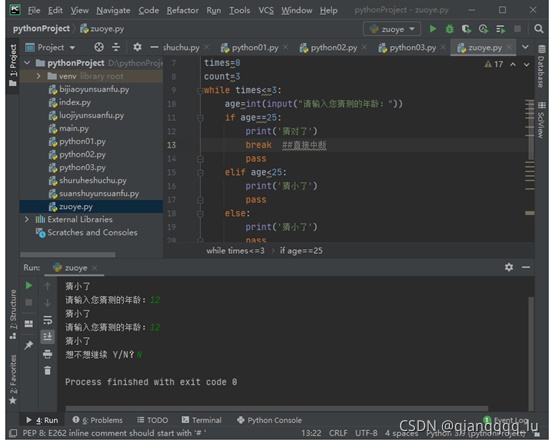Rerun zuoye from the Run panel play icon
The image size is (554, 445).
point(29,285)
